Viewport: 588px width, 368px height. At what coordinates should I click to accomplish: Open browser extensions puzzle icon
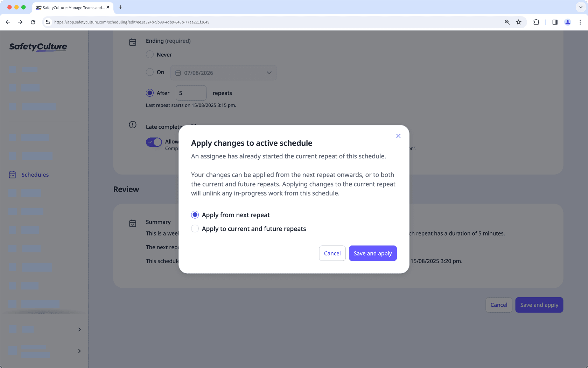(x=536, y=22)
